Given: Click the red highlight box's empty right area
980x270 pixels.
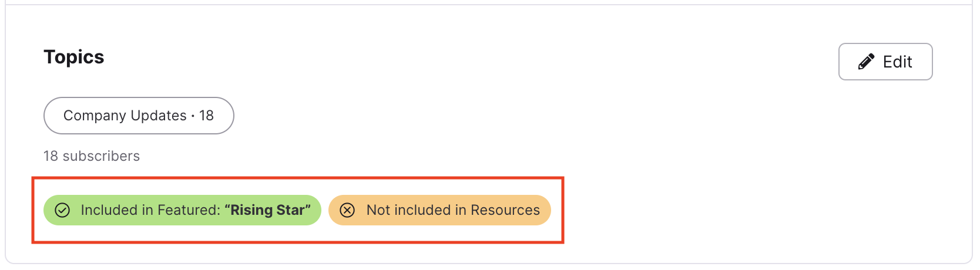Looking at the screenshot, I should pyautogui.click(x=557, y=210).
